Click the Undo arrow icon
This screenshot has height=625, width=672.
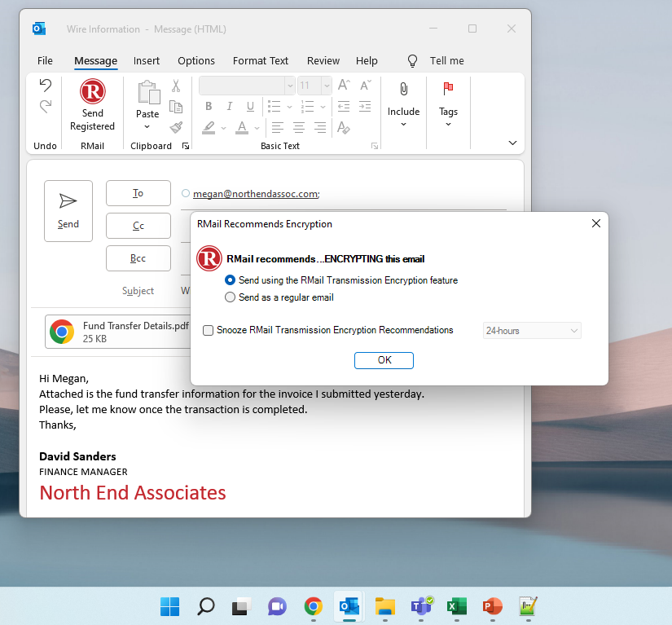click(46, 86)
